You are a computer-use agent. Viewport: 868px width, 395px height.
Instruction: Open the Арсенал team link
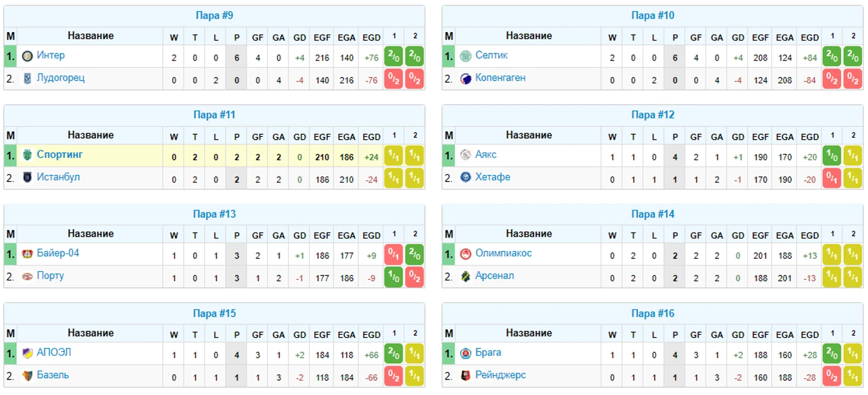495,276
